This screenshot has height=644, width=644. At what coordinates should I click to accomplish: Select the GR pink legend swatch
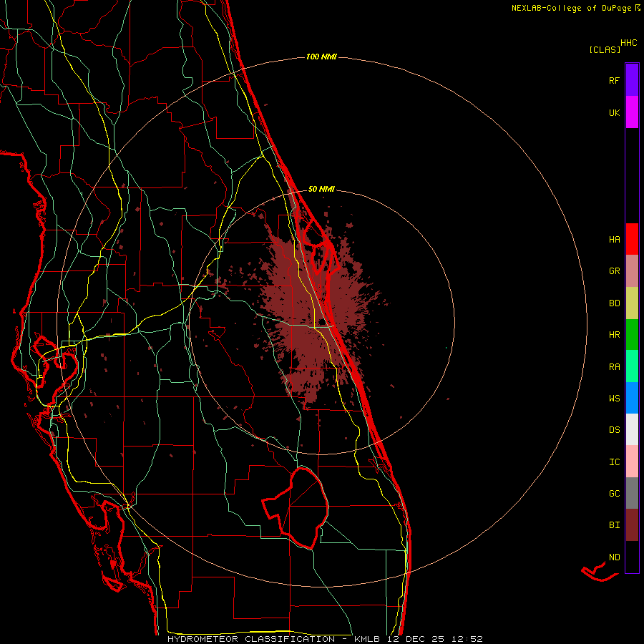click(632, 270)
